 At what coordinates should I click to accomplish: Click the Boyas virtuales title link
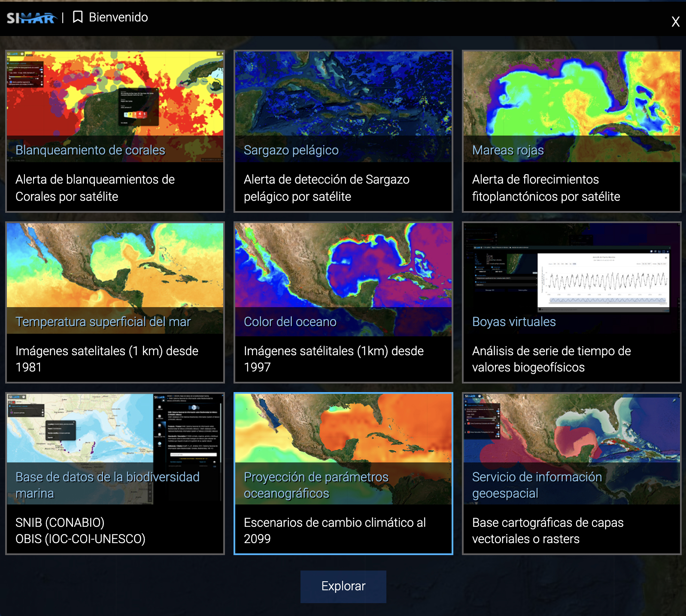click(x=514, y=322)
